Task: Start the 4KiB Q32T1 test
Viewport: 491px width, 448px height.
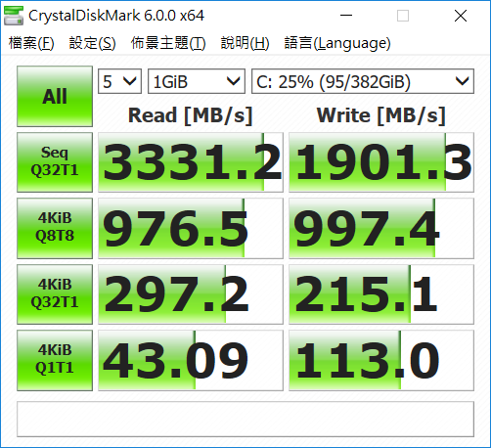Action: pyautogui.click(x=55, y=294)
